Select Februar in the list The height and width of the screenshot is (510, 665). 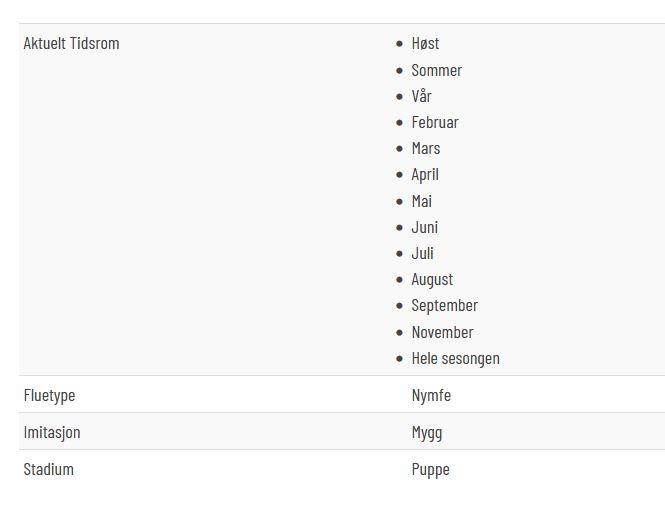(x=435, y=123)
